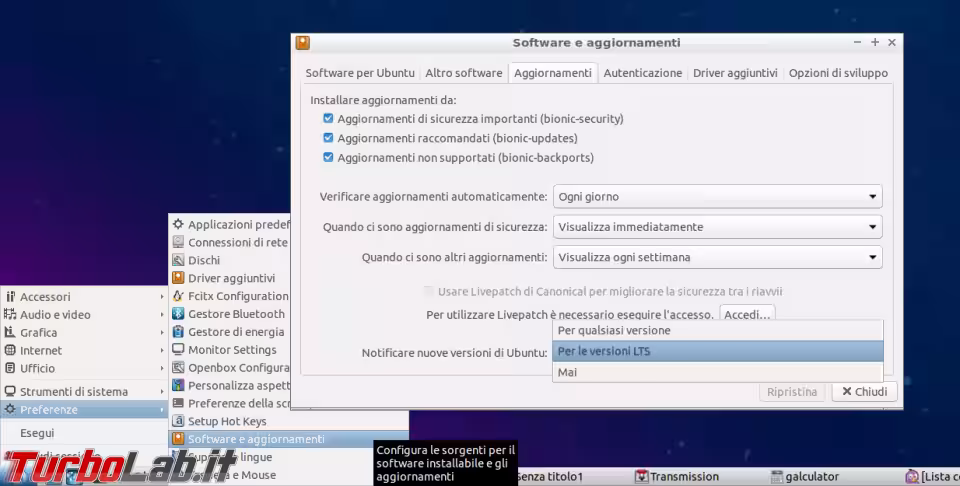Click the Ripristina button
960x486 pixels.
[792, 392]
